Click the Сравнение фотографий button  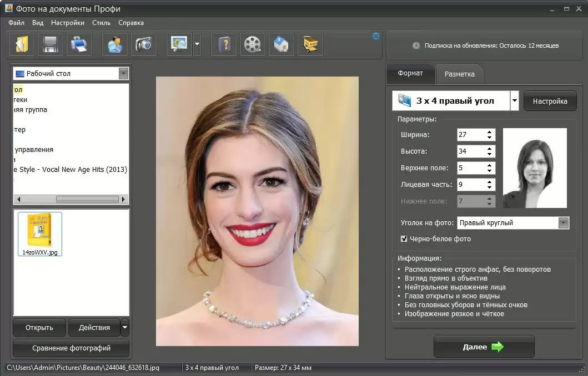click(x=71, y=348)
